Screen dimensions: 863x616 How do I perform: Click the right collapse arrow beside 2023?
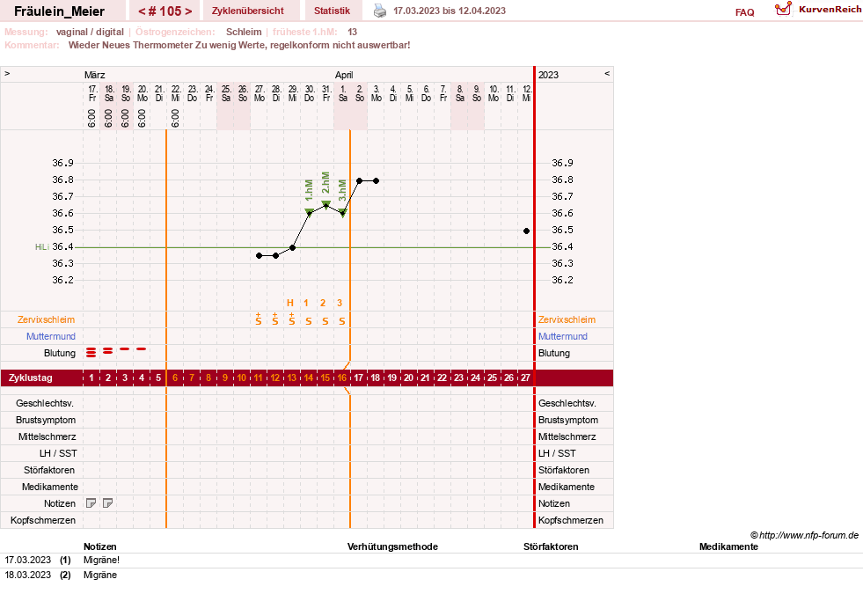(x=607, y=73)
